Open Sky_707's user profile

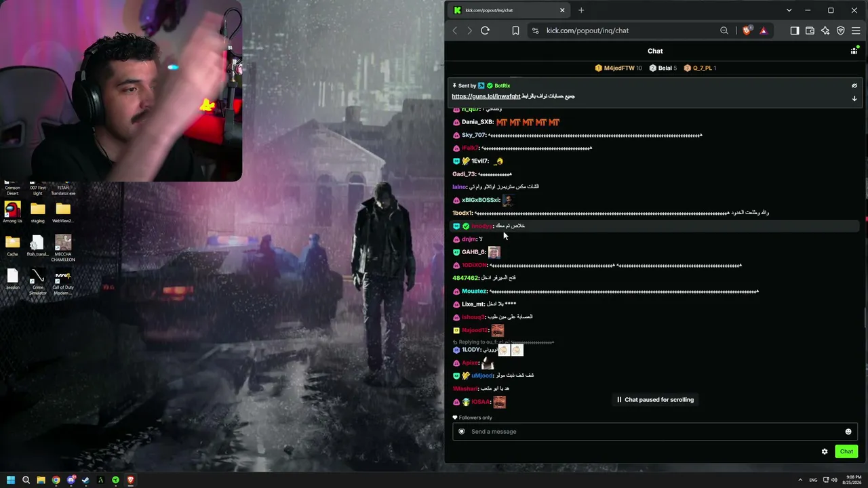[474, 135]
